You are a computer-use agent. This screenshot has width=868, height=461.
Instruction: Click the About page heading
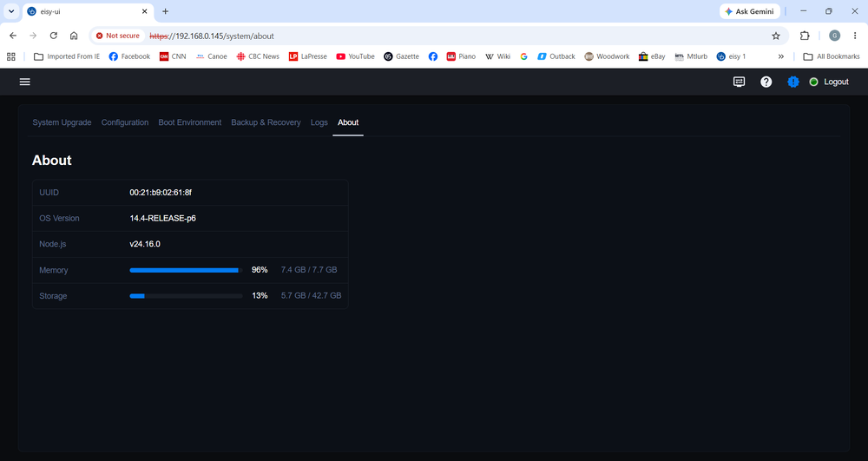pyautogui.click(x=52, y=160)
